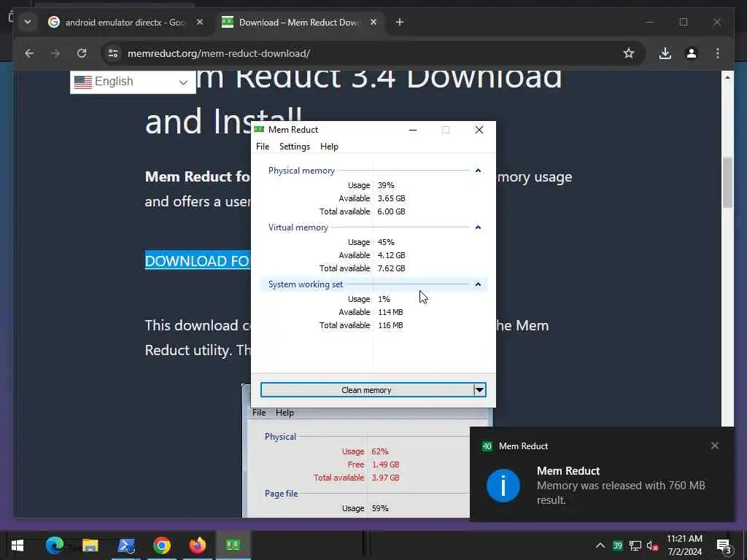Collapse the System working set section
Viewport: 747px width, 560px height.
tap(478, 284)
